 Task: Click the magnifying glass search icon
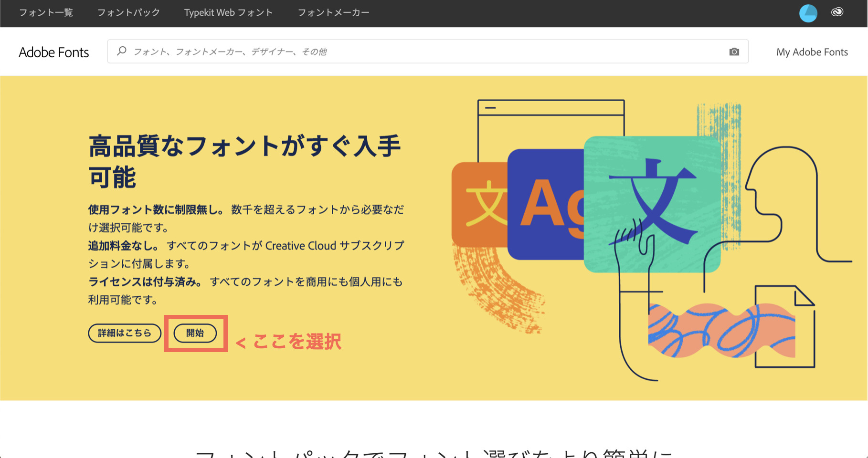[x=122, y=51]
